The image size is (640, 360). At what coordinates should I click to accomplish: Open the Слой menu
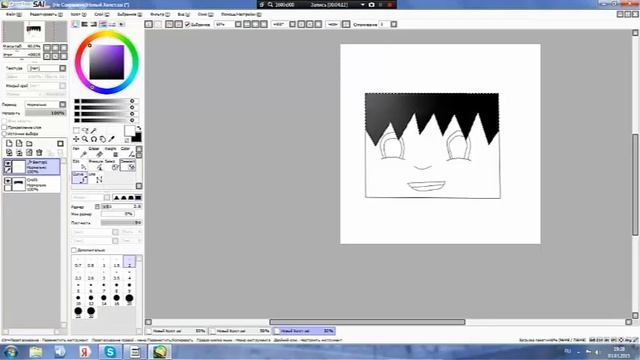click(x=102, y=14)
